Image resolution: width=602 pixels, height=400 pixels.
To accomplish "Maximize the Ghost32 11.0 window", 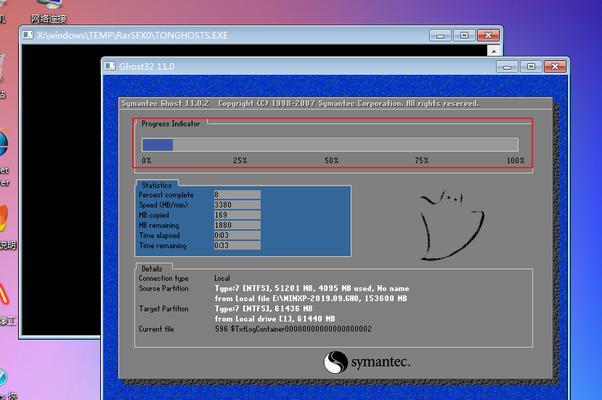I will 531,67.
